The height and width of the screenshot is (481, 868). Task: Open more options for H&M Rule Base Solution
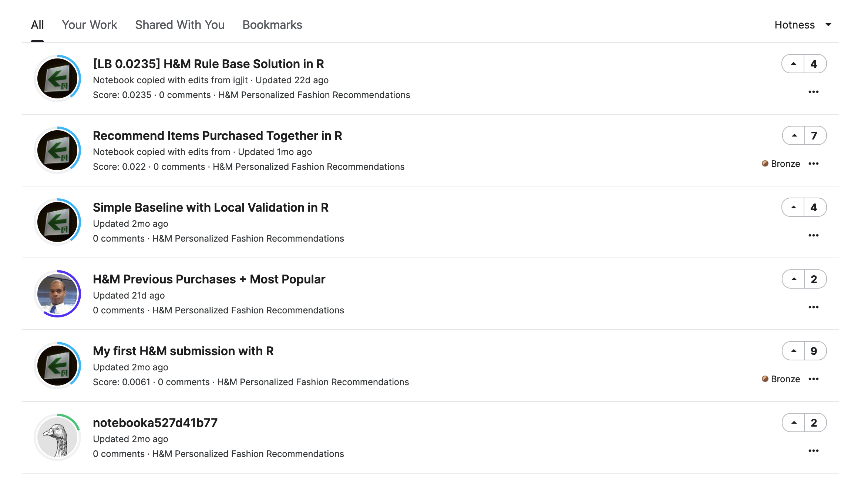point(813,92)
